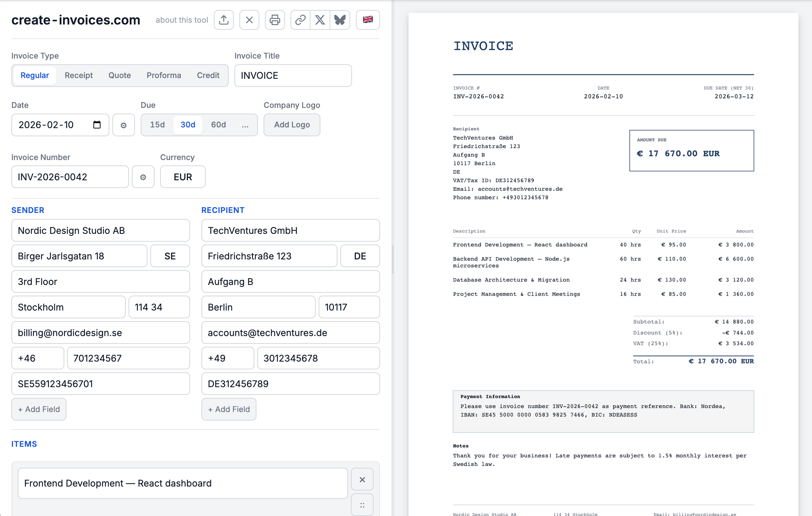Open the sender country selector SE
Image resolution: width=812 pixels, height=516 pixels.
(170, 256)
